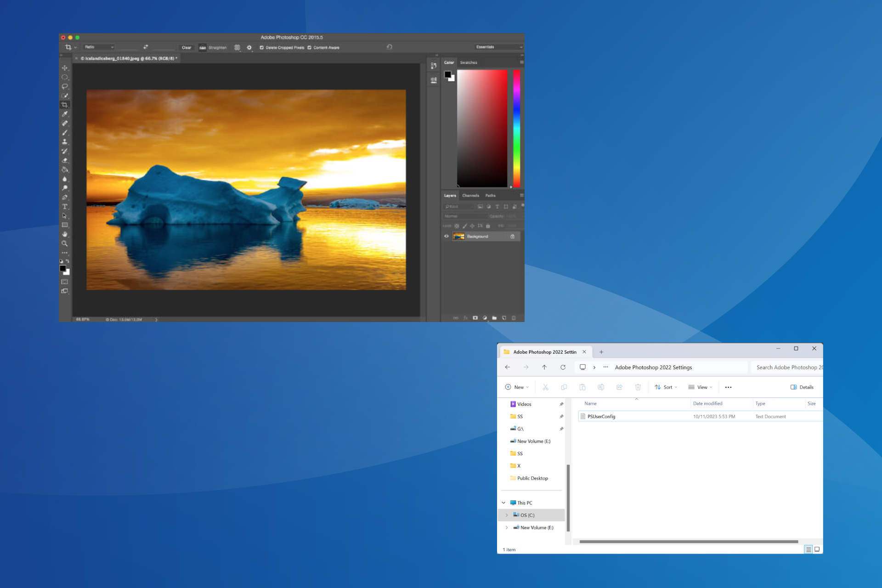Select the Color panel tab
Screen dimensions: 882x588
[449, 62]
